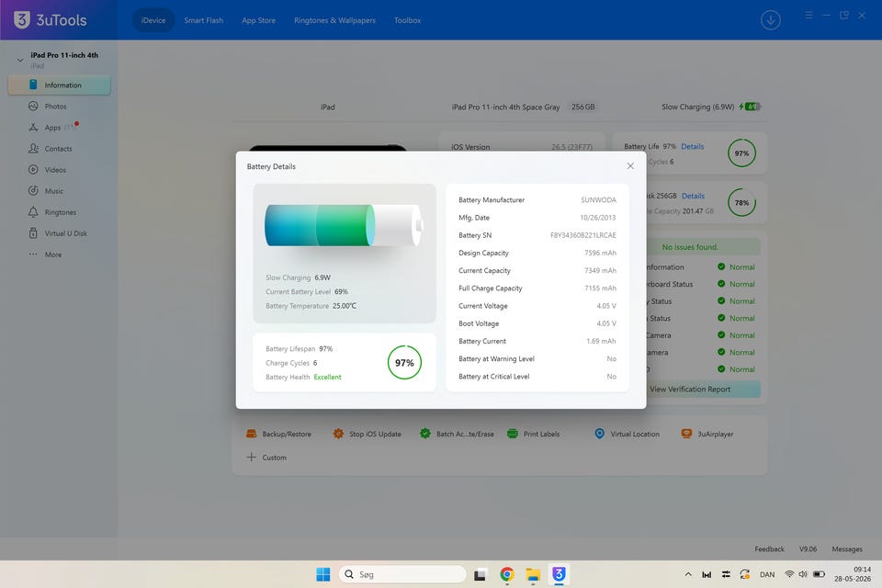Screen dimensions: 882x588
Task: Open Task View on the taskbar
Action: point(480,574)
